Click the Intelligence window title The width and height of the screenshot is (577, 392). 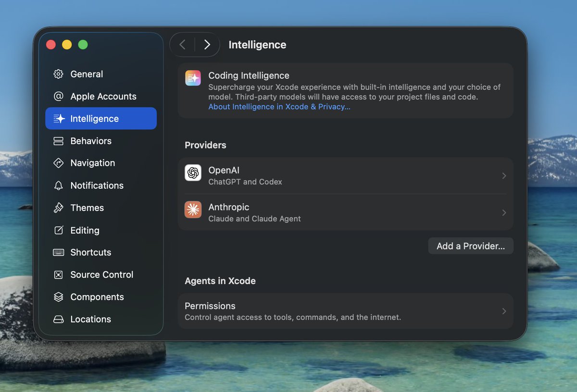(x=257, y=45)
